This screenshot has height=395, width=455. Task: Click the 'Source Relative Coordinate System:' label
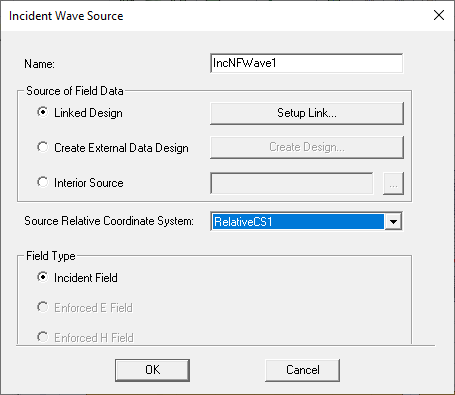[x=109, y=221]
